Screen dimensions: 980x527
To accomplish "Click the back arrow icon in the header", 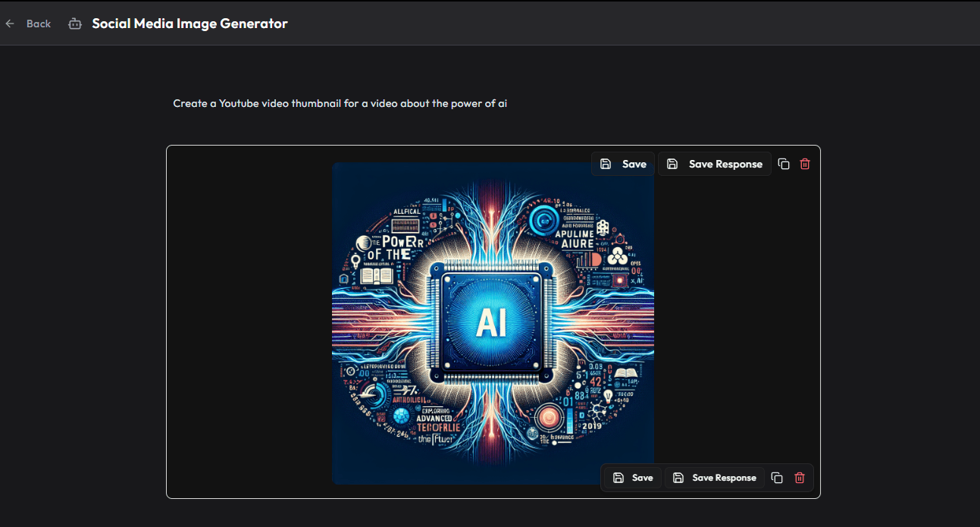I will pos(9,24).
